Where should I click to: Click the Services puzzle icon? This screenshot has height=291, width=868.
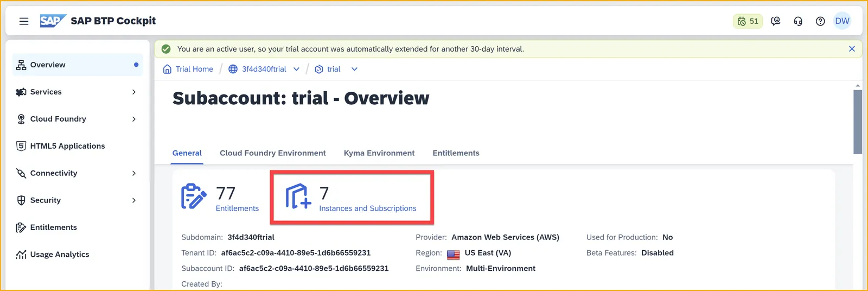(x=21, y=92)
